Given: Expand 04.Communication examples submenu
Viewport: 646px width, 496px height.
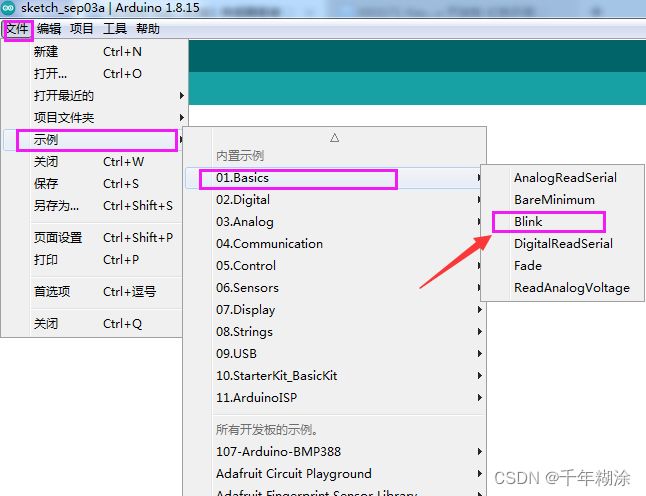Looking at the screenshot, I should point(335,244).
